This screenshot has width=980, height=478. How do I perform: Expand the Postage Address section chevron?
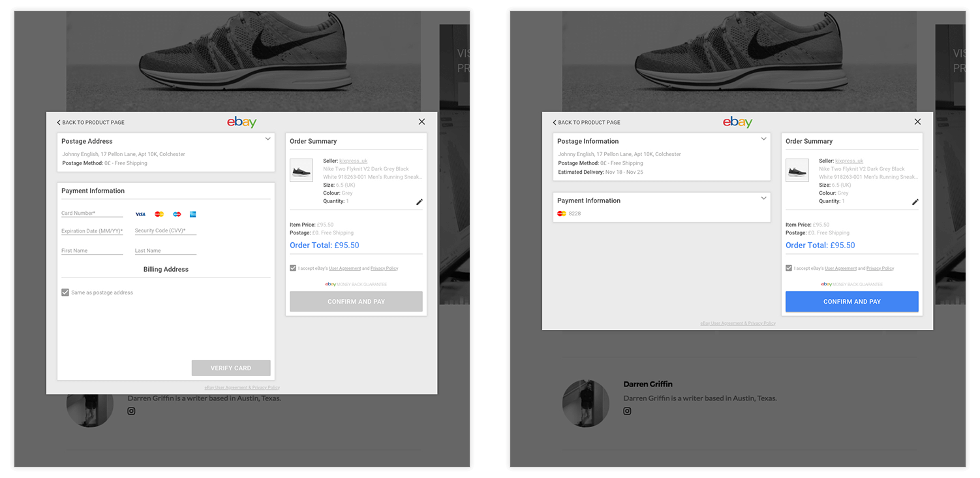tap(268, 138)
